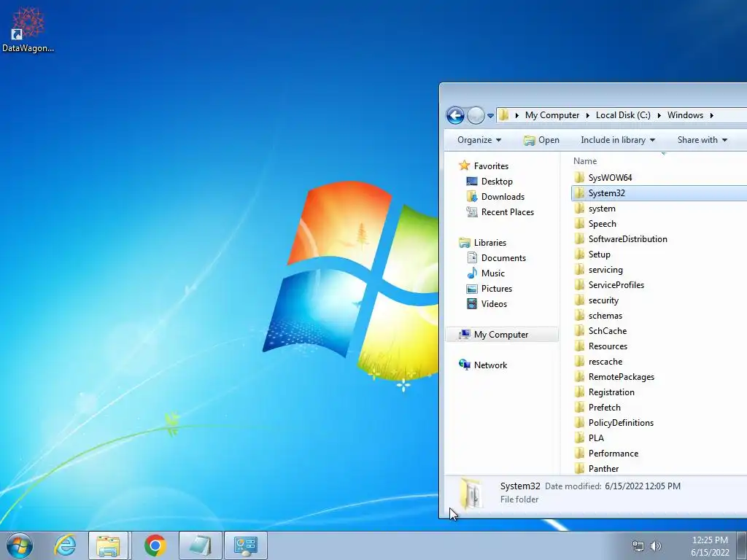This screenshot has height=560, width=747.
Task: Select the ServiceProfiles folder name
Action: tap(616, 285)
